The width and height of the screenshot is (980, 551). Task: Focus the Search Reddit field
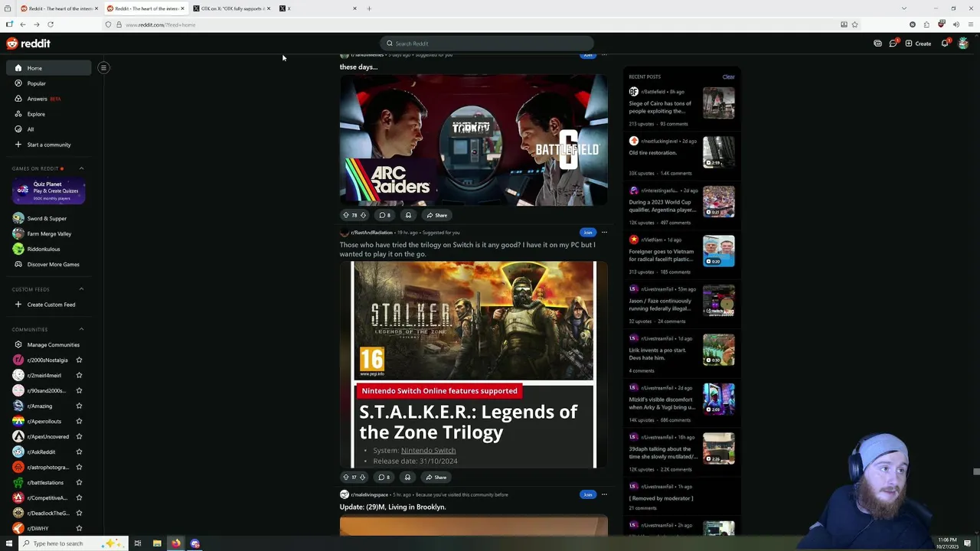point(487,44)
